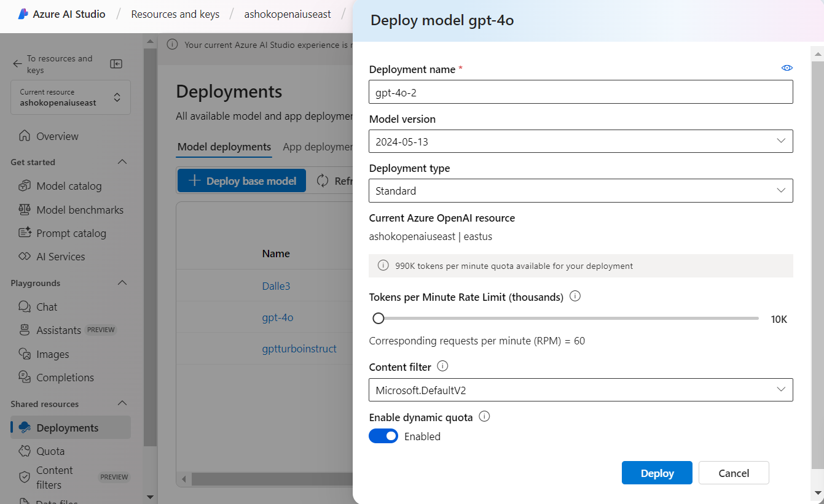
Task: Switch to the Model deployments tab
Action: [x=224, y=147]
